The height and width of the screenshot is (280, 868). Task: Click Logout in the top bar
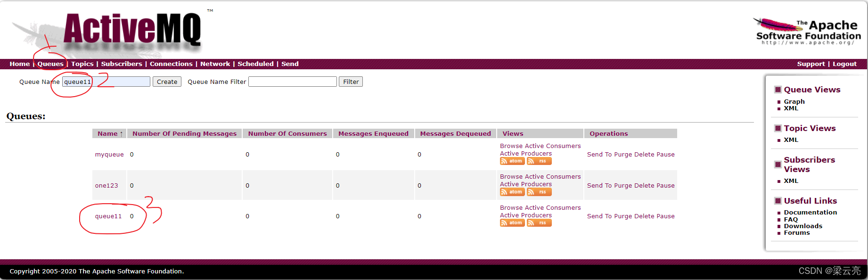coord(844,64)
